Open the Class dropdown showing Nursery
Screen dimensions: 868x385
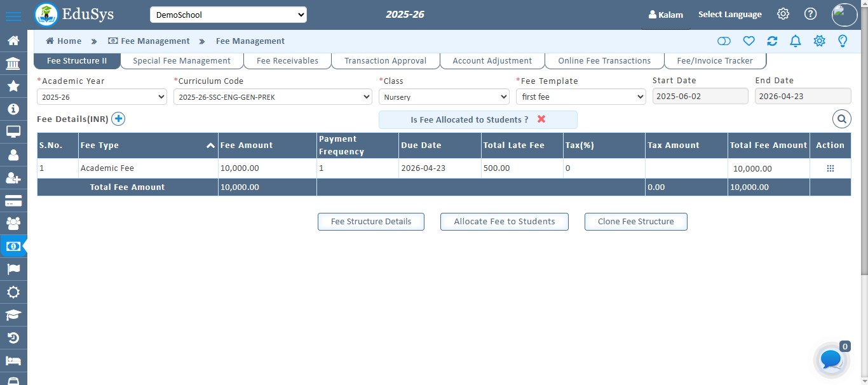(x=444, y=96)
